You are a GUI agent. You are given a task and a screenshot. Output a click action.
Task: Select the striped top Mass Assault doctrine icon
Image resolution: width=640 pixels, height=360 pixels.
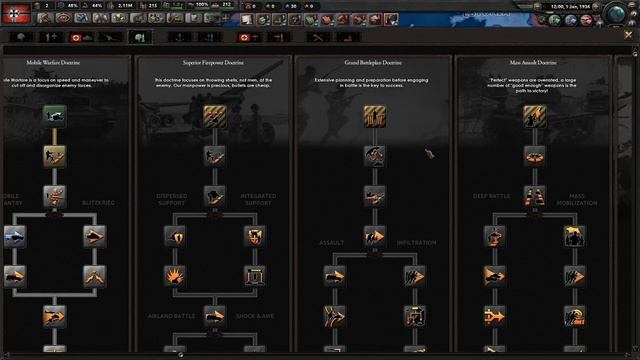coord(535,116)
